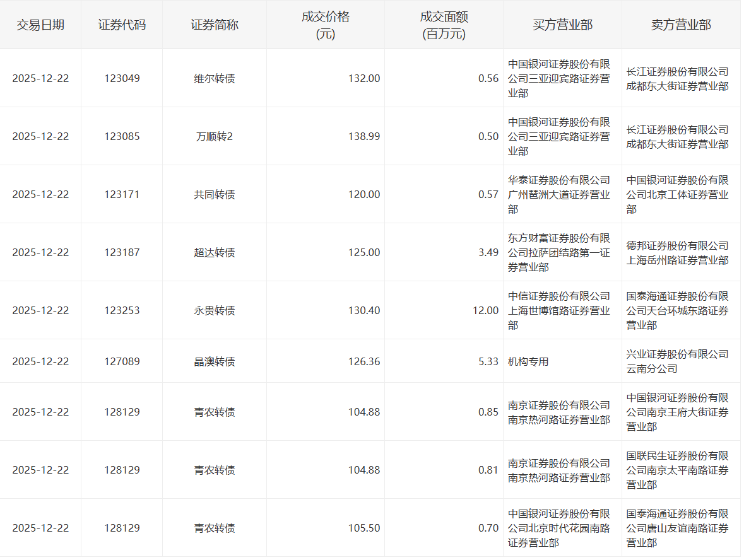Click buyer 华泰证券广州琶洲大道证券营业部
Image resolution: width=744 pixels, height=560 pixels.
click(559, 195)
